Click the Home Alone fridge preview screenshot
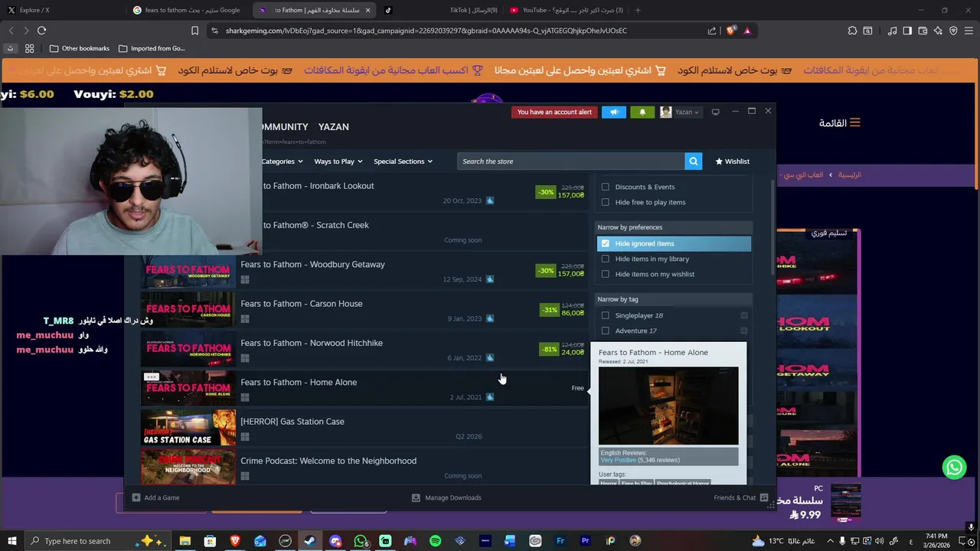 [x=668, y=406]
